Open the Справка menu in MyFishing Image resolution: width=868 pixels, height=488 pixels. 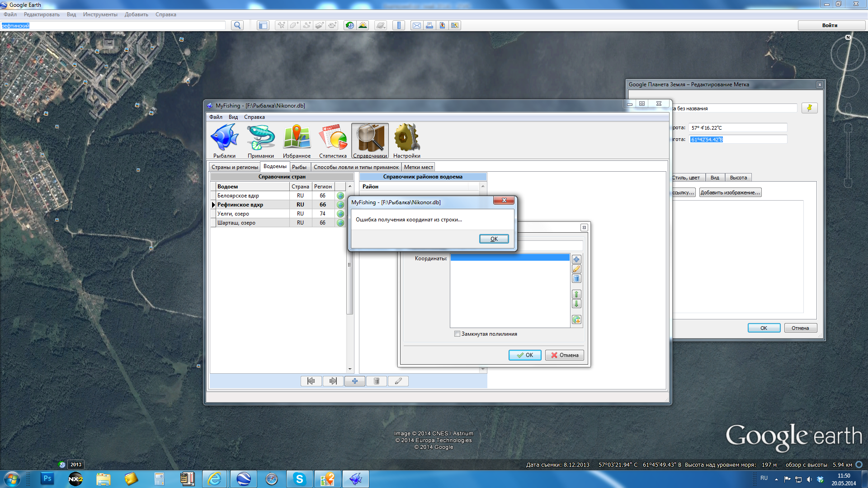(x=255, y=117)
